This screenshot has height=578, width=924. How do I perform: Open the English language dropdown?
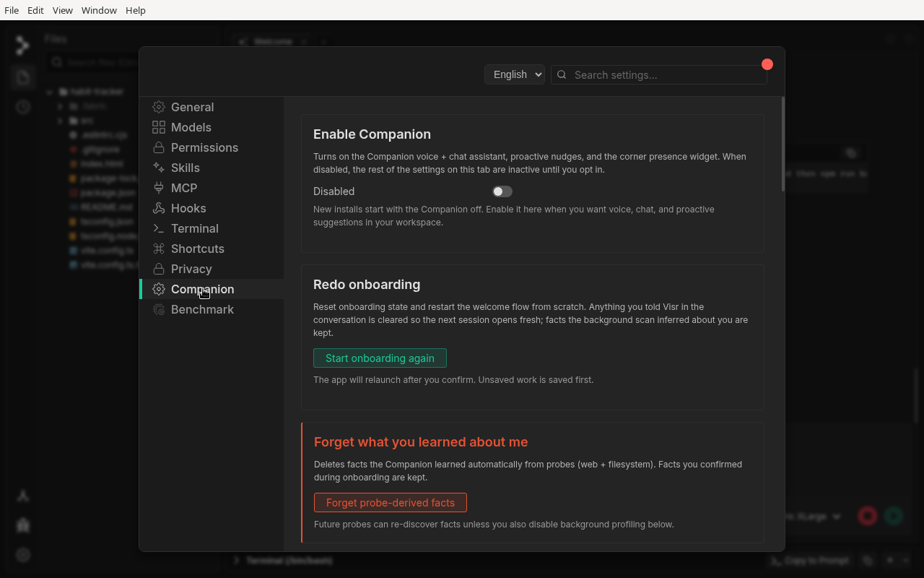click(x=515, y=74)
